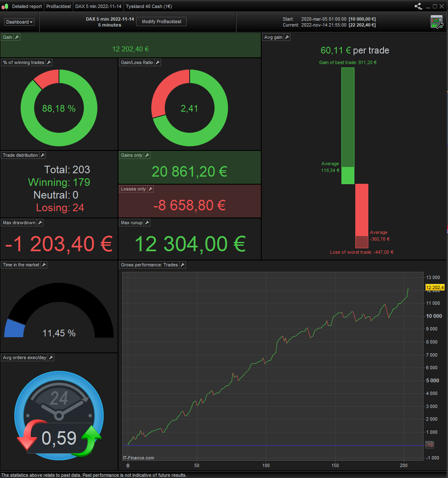The height and width of the screenshot is (478, 448).
Task: Click the Max runup label
Action: [131, 223]
